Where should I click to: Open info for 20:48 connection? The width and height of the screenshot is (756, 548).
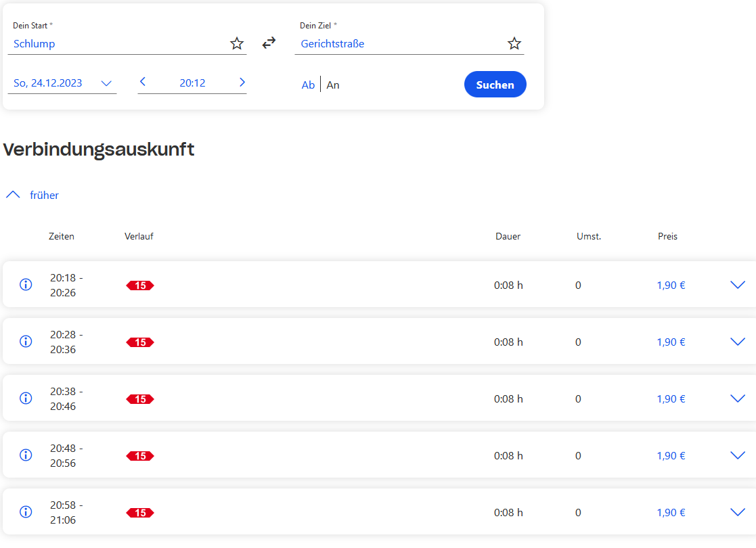coord(26,455)
